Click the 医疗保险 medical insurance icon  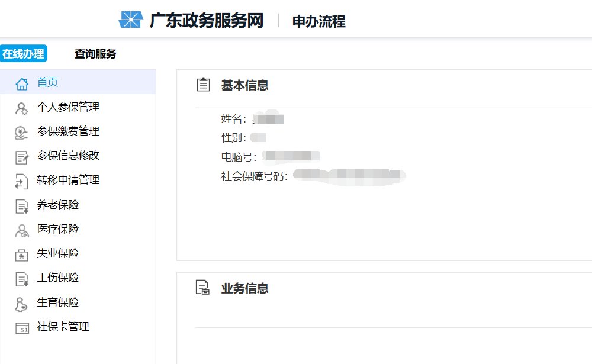tap(21, 229)
